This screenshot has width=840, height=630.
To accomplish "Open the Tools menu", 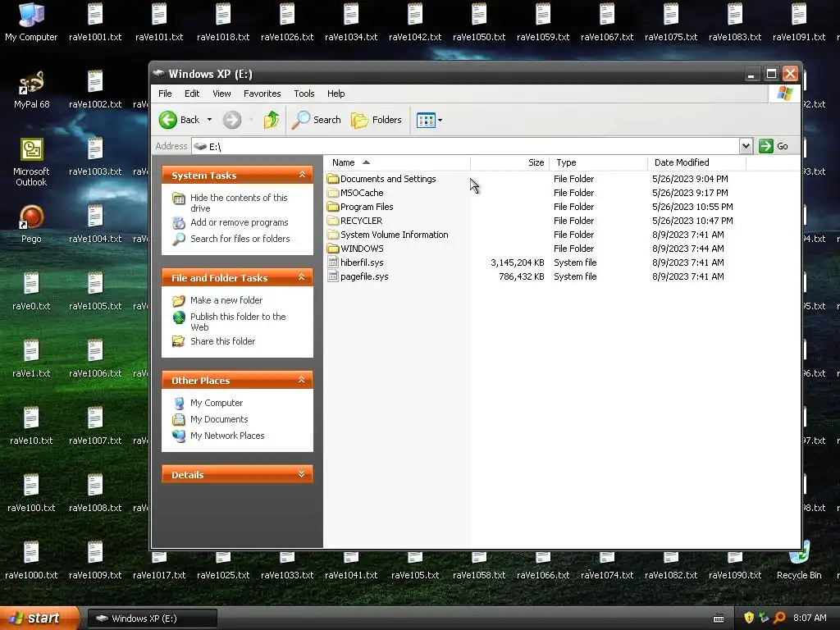I will point(304,94).
